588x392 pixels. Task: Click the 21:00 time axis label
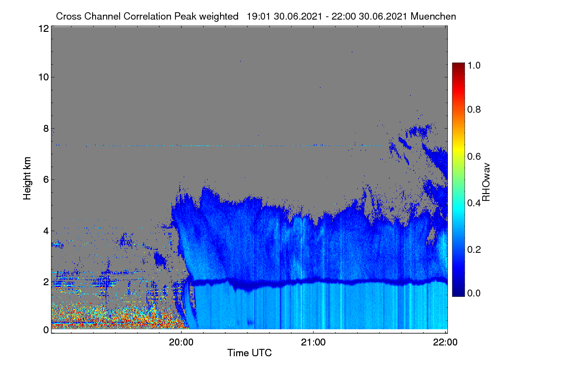pyautogui.click(x=313, y=343)
